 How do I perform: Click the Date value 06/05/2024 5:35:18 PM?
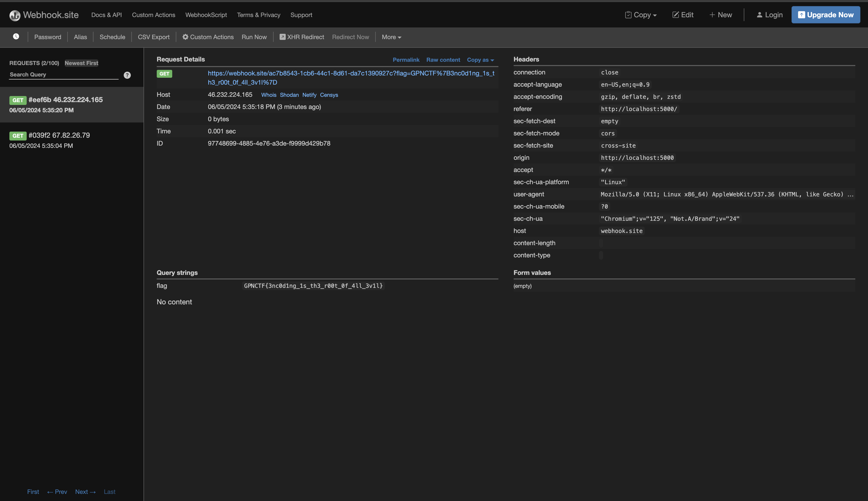pyautogui.click(x=264, y=107)
